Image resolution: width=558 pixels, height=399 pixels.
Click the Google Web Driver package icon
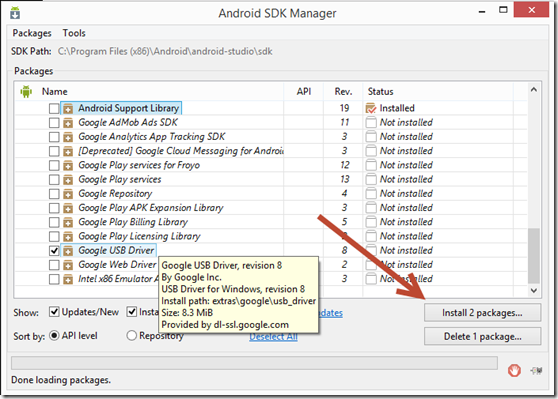click(68, 265)
